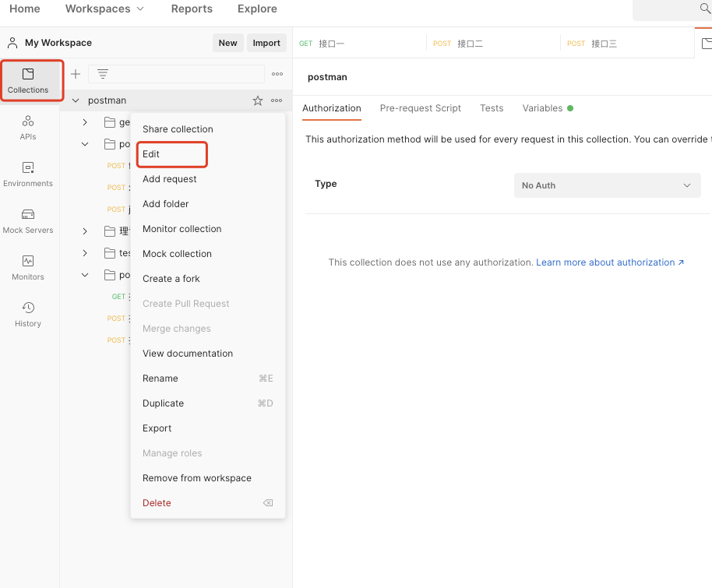This screenshot has height=588, width=712.
Task: Open sidebar options three-dot menu beside search
Action: [277, 74]
